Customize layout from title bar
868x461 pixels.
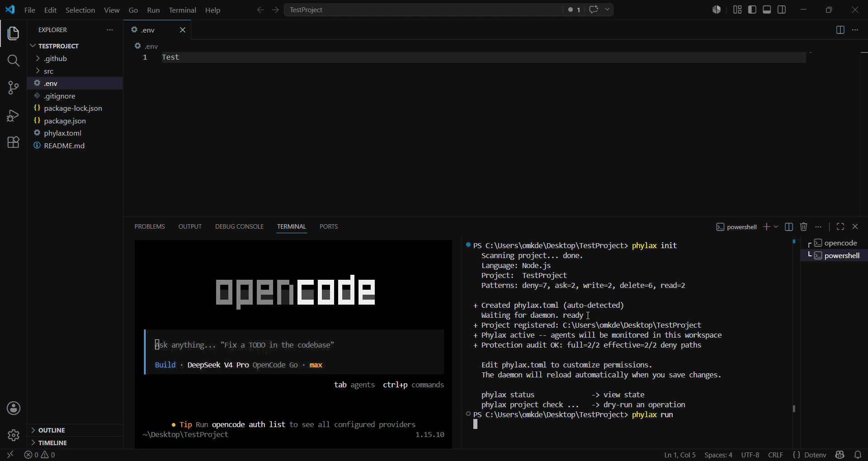[737, 9]
